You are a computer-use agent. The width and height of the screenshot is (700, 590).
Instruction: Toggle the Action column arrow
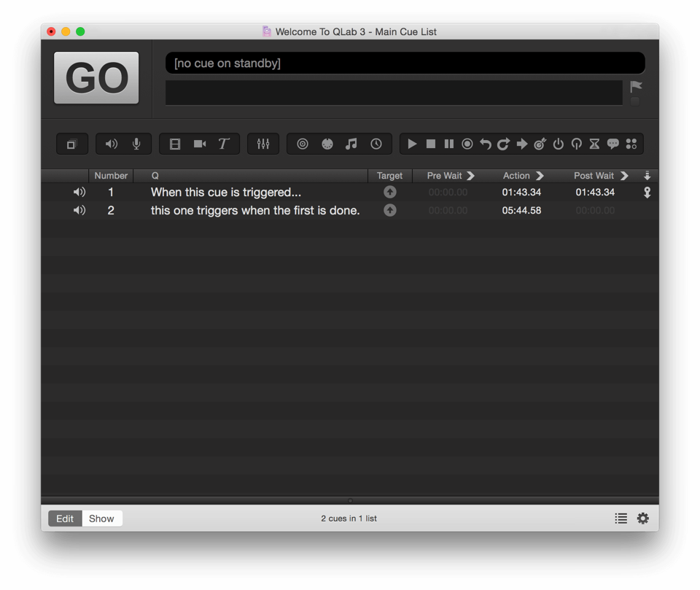pyautogui.click(x=540, y=176)
